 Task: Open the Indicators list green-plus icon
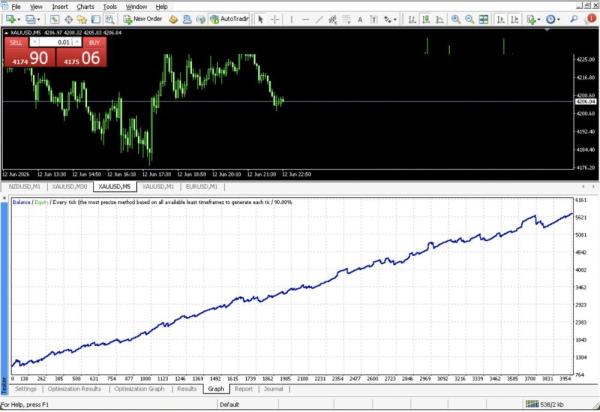click(x=531, y=19)
